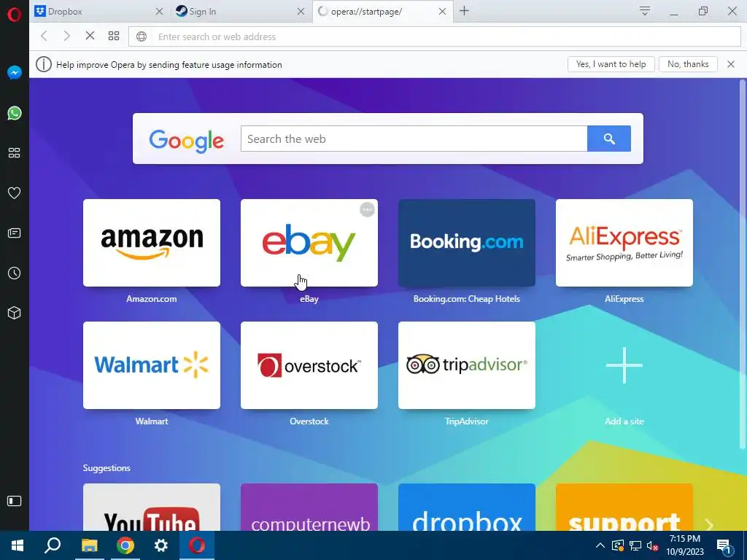Open the Overstock speed dial tile
Screen dimensions: 747x560
[x=309, y=365]
